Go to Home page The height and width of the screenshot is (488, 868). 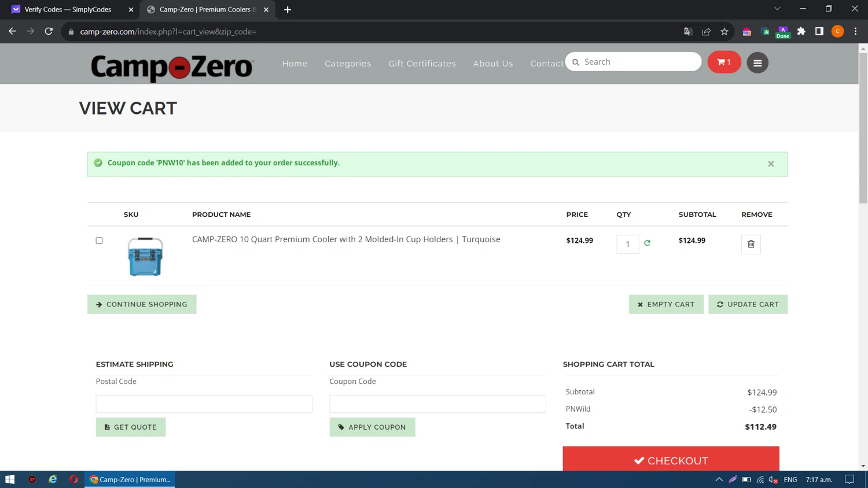295,64
